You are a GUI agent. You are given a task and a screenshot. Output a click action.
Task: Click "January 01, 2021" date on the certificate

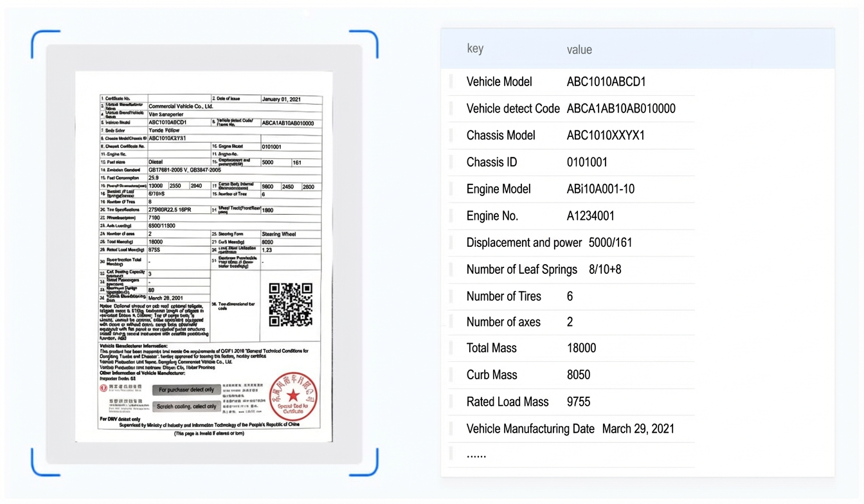point(281,100)
